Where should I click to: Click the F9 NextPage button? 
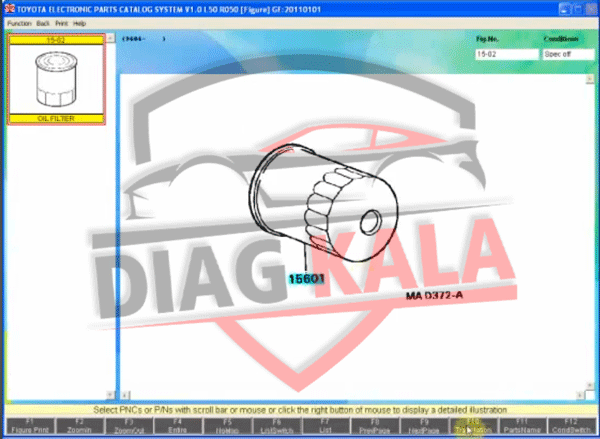[x=424, y=426]
